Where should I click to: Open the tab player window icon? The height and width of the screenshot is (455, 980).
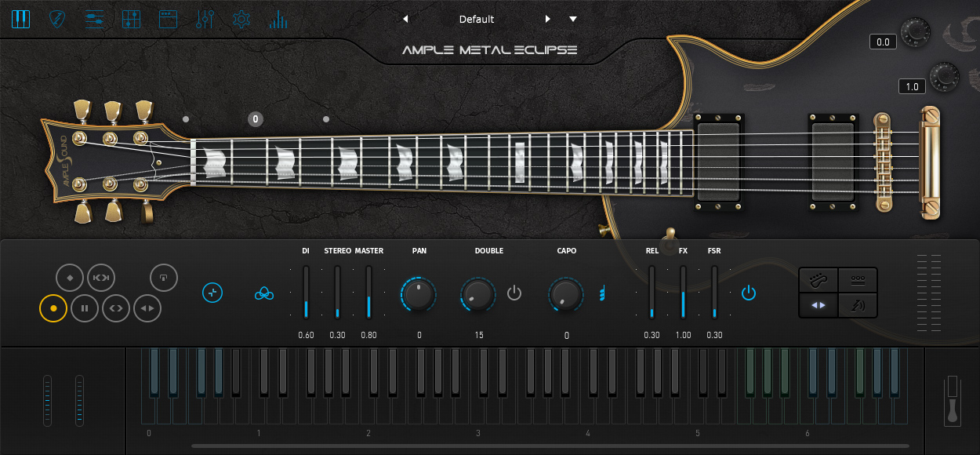tap(168, 19)
